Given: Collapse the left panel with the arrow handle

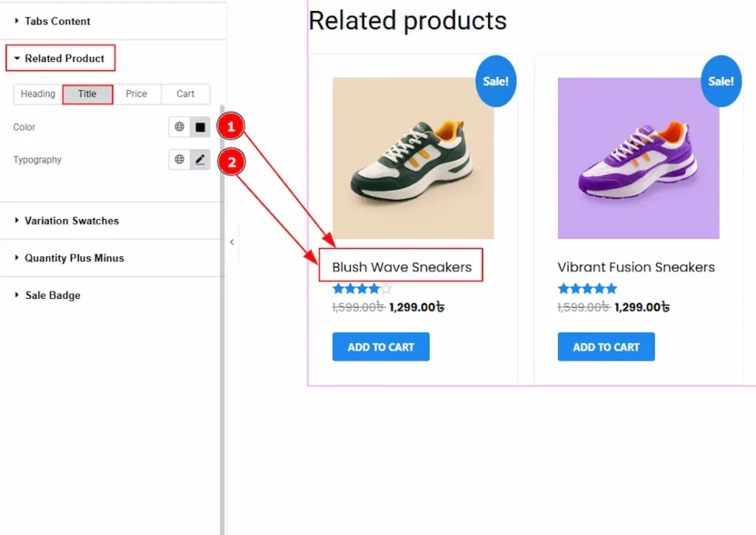Looking at the screenshot, I should coord(232,242).
